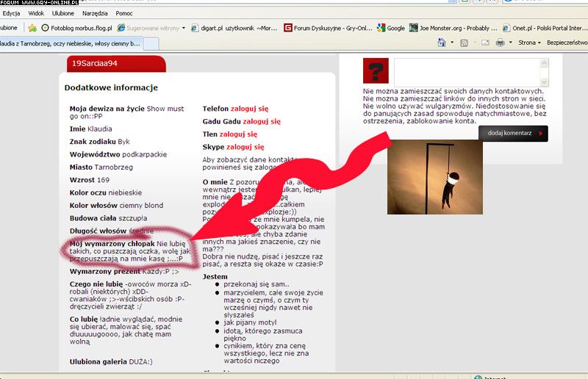588x379 pixels.
Task: Click the read mail envelope icon
Action: coord(485,43)
